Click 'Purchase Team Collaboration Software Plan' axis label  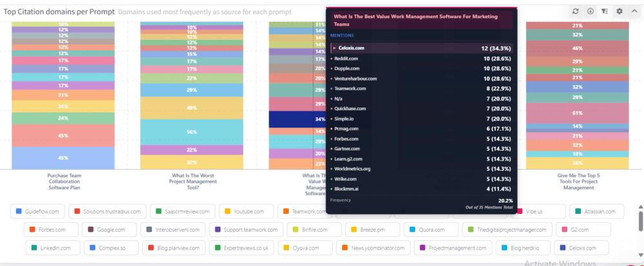[63, 181]
